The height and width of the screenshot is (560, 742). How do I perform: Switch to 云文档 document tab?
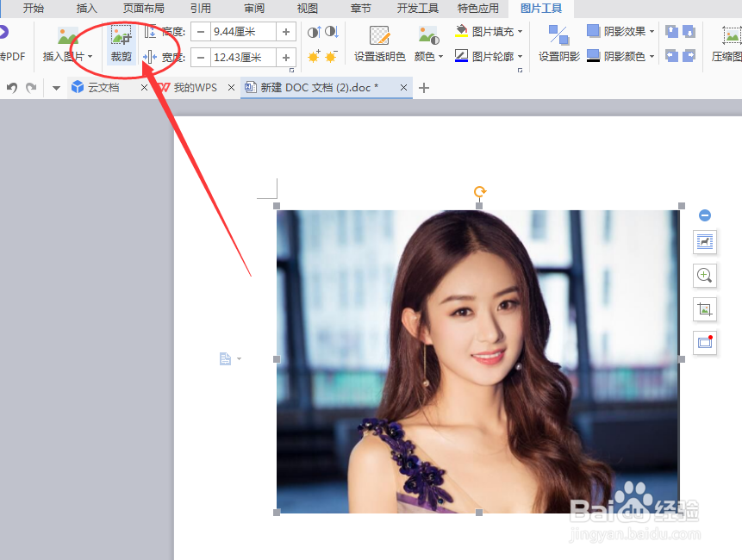point(103,88)
